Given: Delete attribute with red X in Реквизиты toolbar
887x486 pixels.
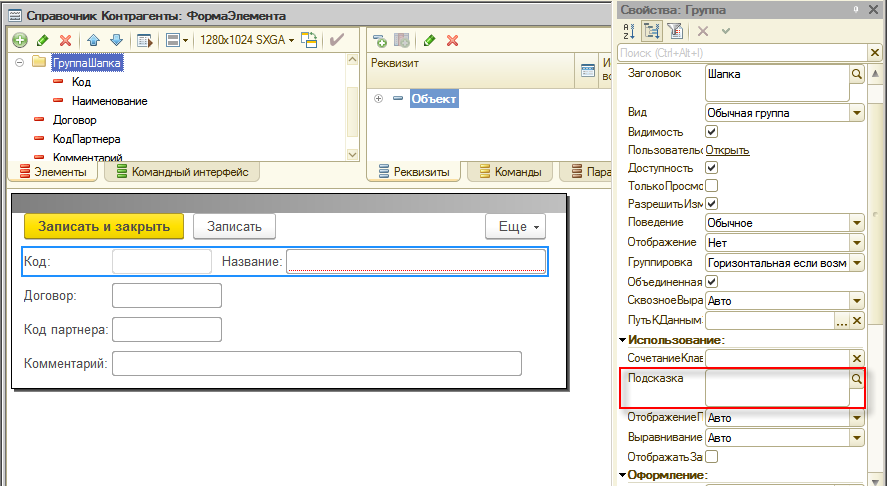Looking at the screenshot, I should point(453,40).
